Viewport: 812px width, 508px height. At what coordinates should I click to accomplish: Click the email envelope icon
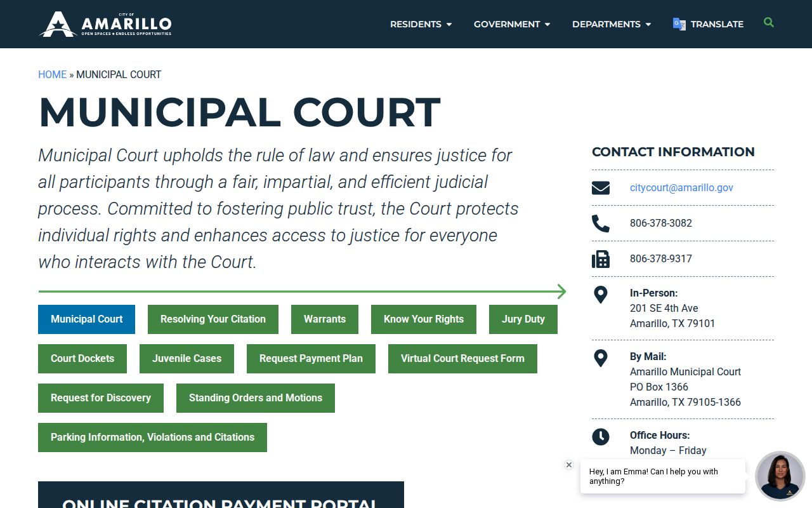click(x=601, y=188)
